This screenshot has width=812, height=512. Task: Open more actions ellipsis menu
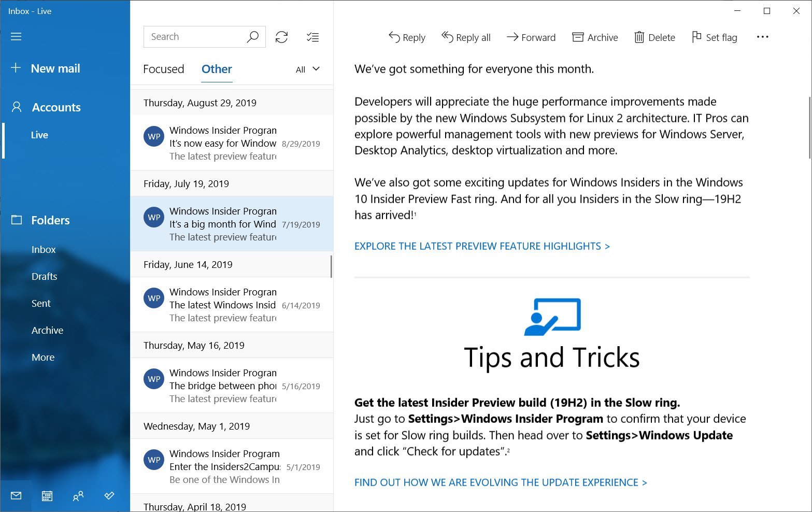click(762, 37)
